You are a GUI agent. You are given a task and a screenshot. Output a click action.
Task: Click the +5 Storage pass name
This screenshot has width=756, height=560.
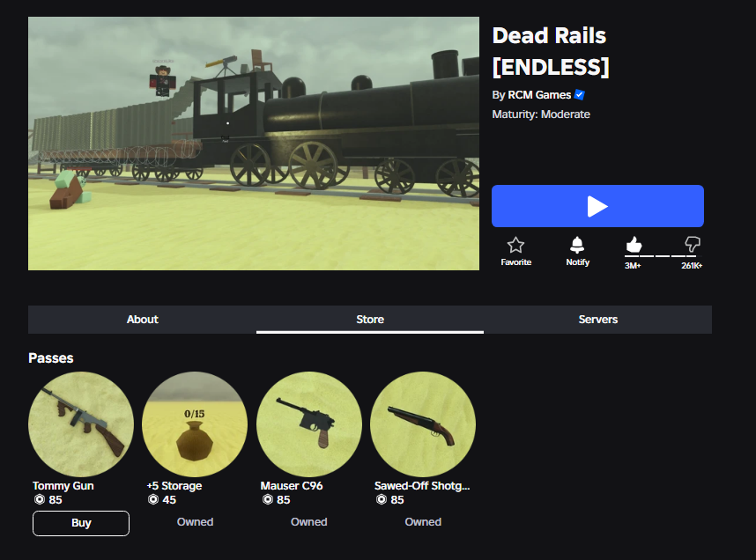(x=174, y=486)
